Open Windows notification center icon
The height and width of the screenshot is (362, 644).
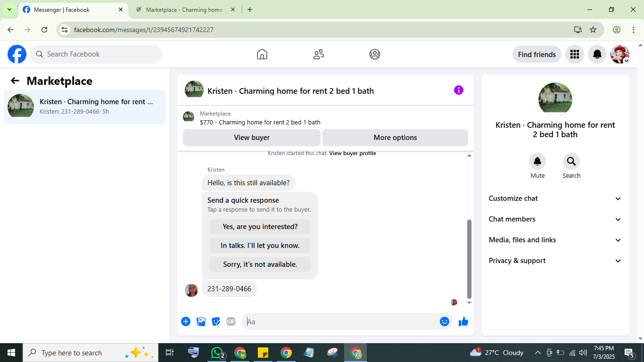[x=629, y=353]
